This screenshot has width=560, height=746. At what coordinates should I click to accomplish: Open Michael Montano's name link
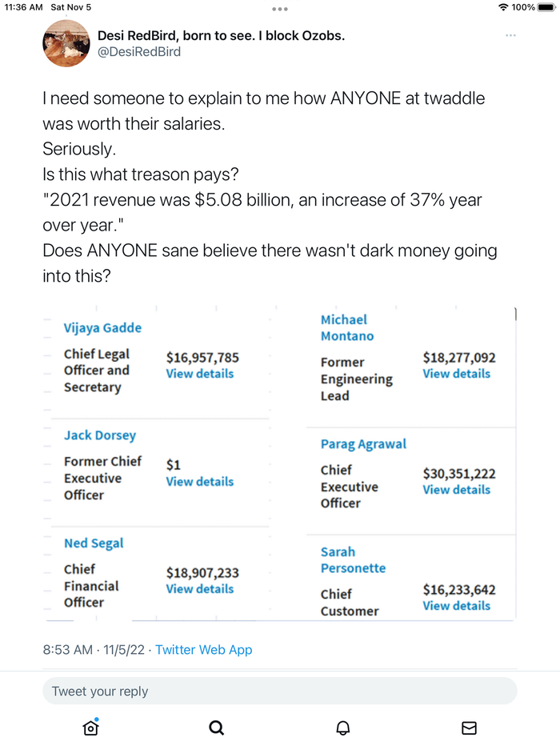[347, 328]
